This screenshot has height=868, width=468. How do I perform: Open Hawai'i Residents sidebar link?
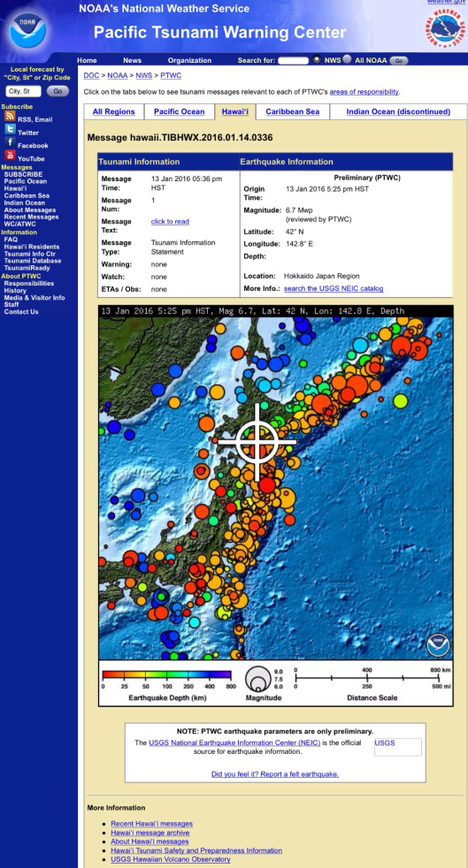click(x=32, y=247)
